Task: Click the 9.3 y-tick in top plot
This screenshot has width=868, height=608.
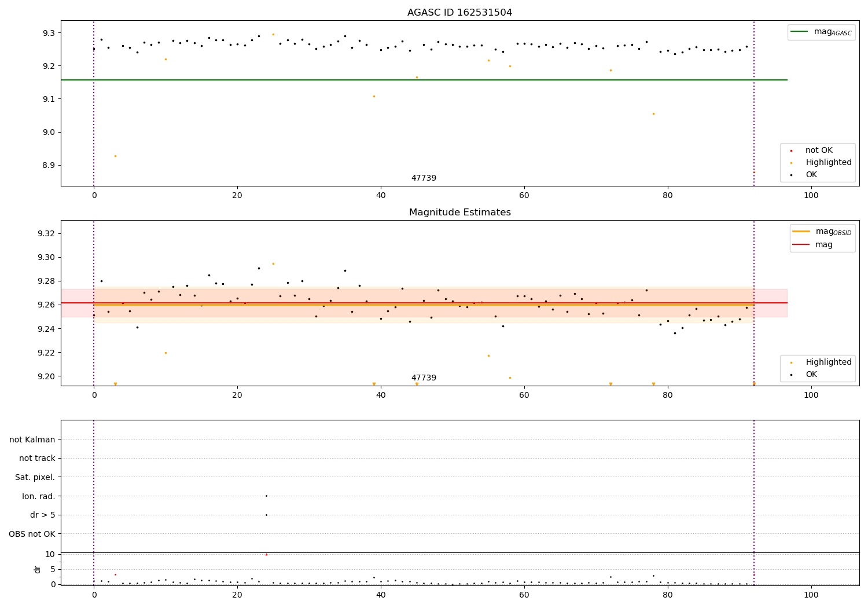Action: click(48, 33)
